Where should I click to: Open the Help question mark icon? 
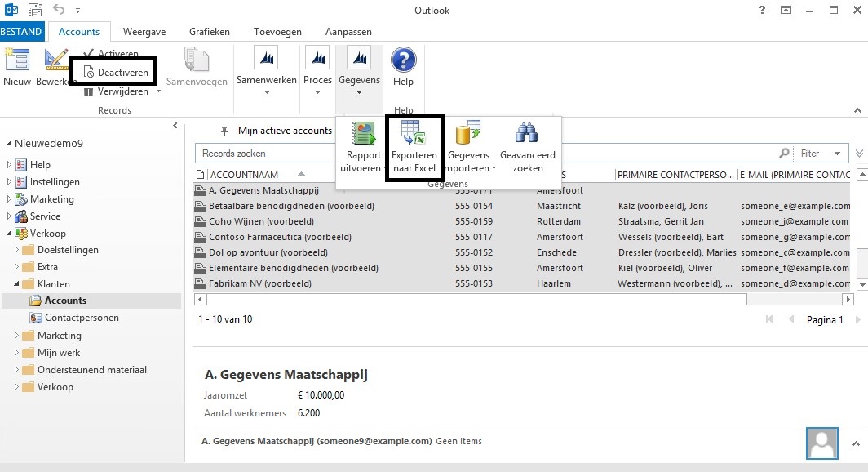[403, 61]
